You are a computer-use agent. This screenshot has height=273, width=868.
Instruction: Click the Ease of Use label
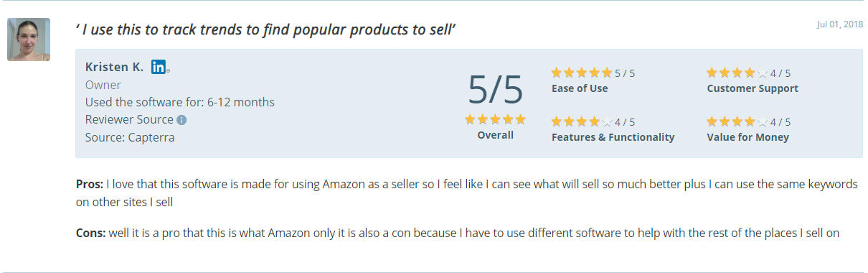(x=580, y=88)
